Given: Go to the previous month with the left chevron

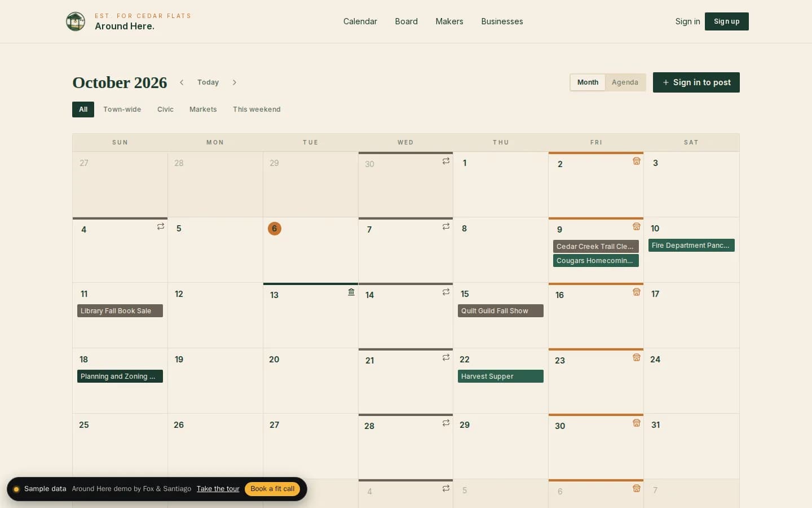Looking at the screenshot, I should (x=182, y=82).
